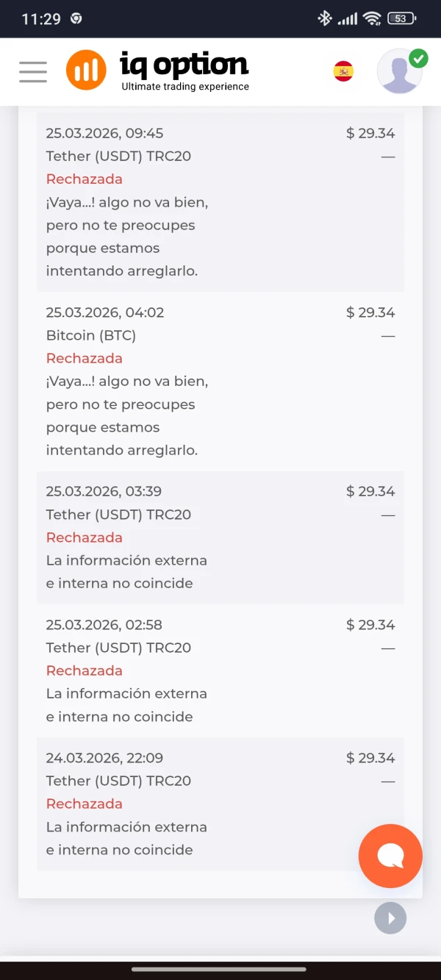Screen dimensions: 441x980
Task: Open the language selector via the flag
Action: click(343, 71)
